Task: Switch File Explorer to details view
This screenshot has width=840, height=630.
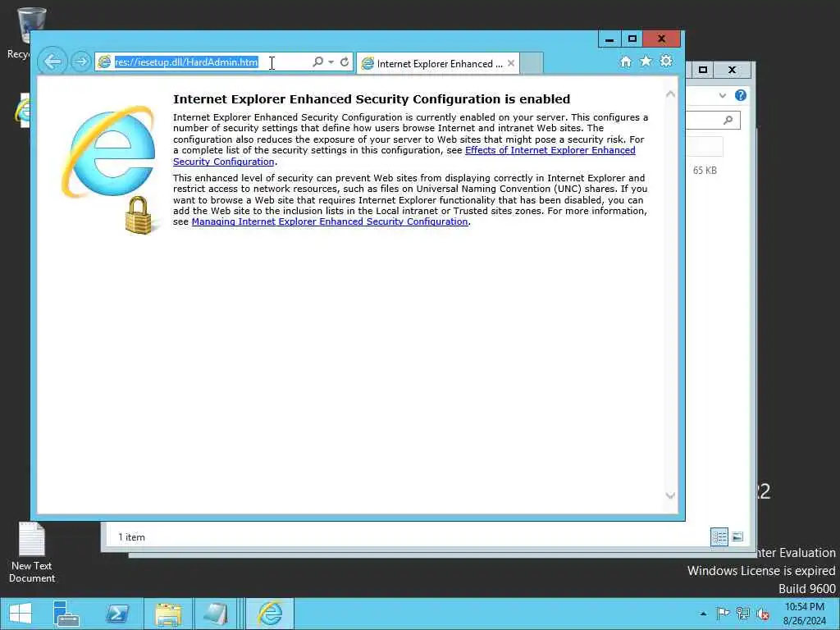Action: (x=719, y=536)
